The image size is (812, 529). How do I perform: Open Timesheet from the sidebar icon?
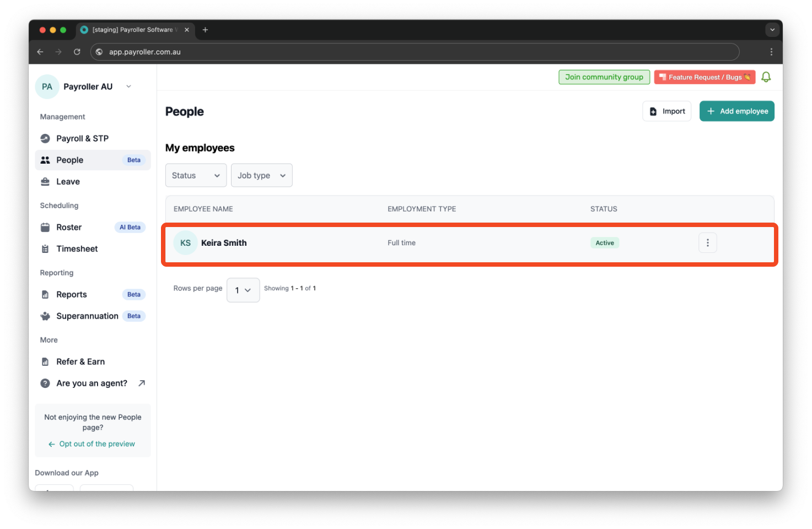(46, 249)
